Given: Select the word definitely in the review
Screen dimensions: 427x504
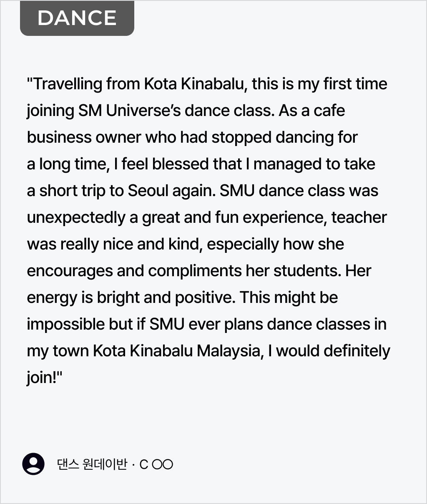Looking at the screenshot, I should 357,351.
